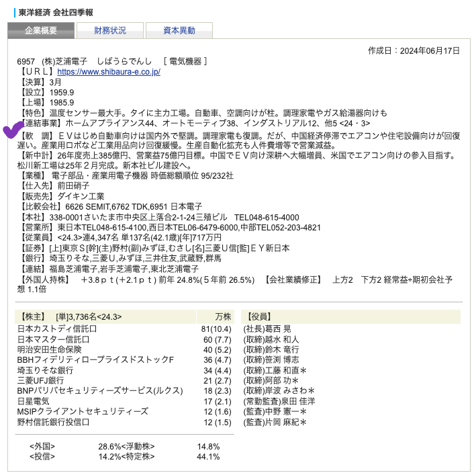Open the 資本異動 tab
Image resolution: width=476 pixels, height=475 pixels.
tap(179, 30)
